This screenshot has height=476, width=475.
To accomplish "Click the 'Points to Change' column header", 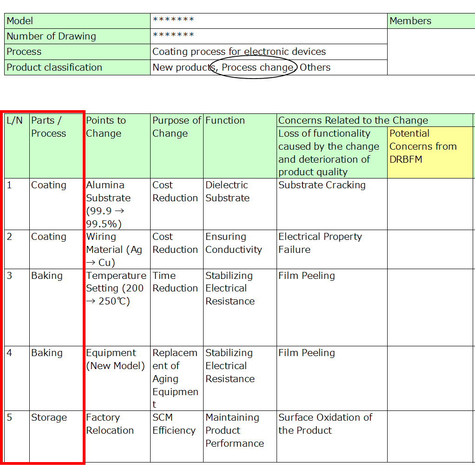I will point(118,146).
